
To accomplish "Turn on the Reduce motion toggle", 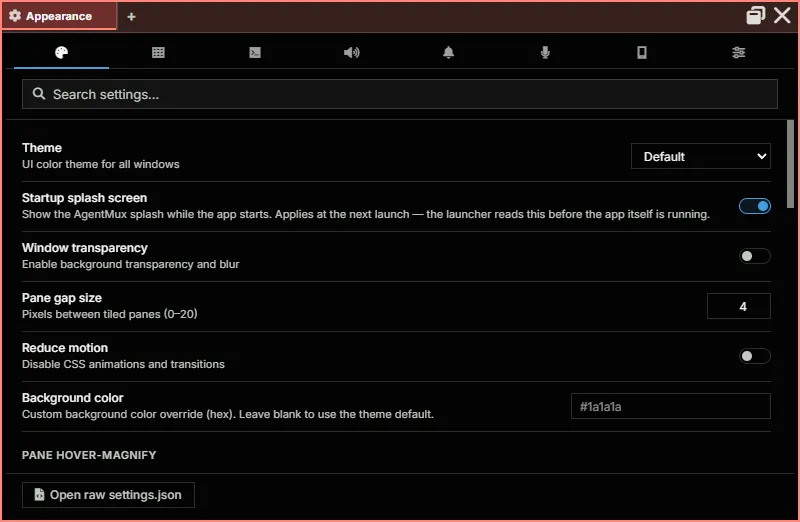I will point(755,356).
